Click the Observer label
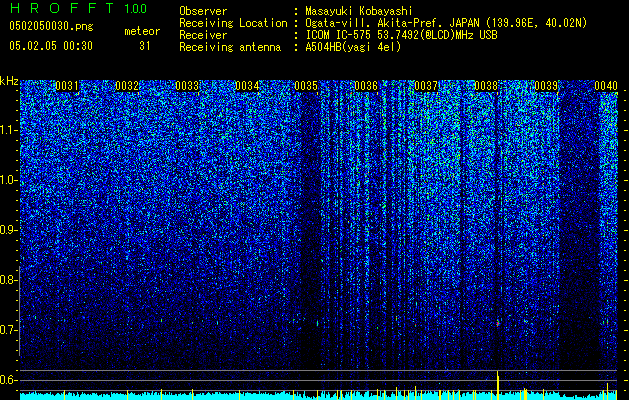This screenshot has width=629, height=400. point(203,11)
